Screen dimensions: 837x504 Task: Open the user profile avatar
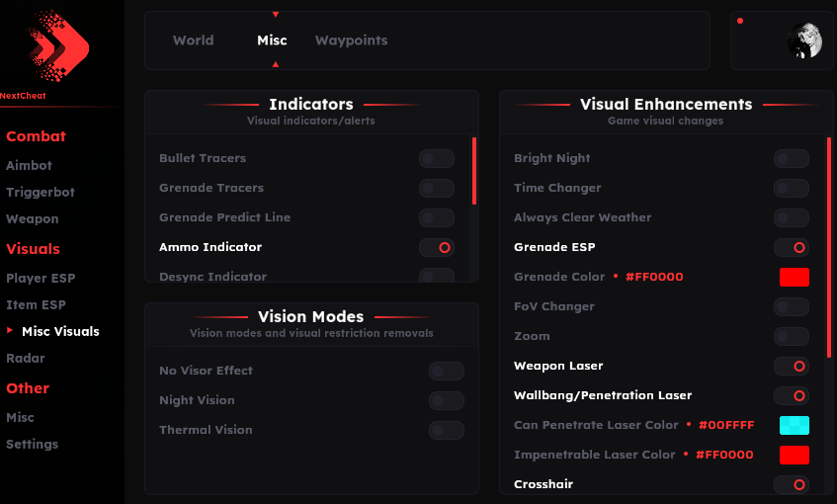(x=804, y=41)
